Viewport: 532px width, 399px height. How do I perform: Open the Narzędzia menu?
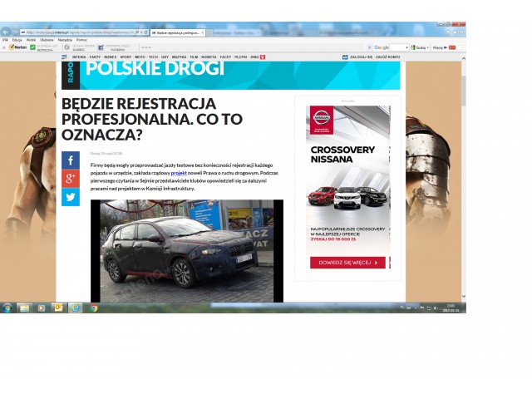pos(65,39)
